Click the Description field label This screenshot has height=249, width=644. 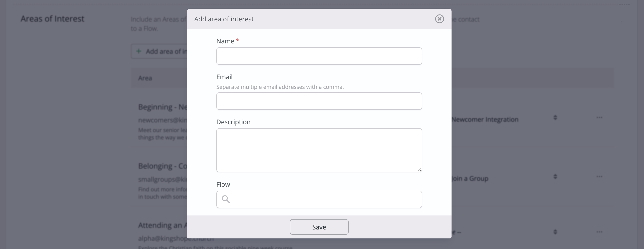click(233, 122)
